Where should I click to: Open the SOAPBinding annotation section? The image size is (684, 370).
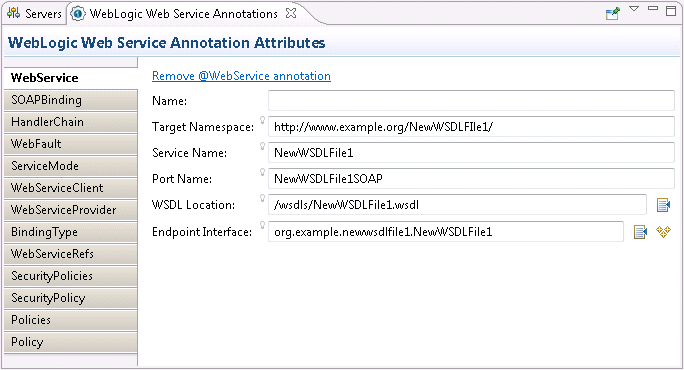point(71,100)
